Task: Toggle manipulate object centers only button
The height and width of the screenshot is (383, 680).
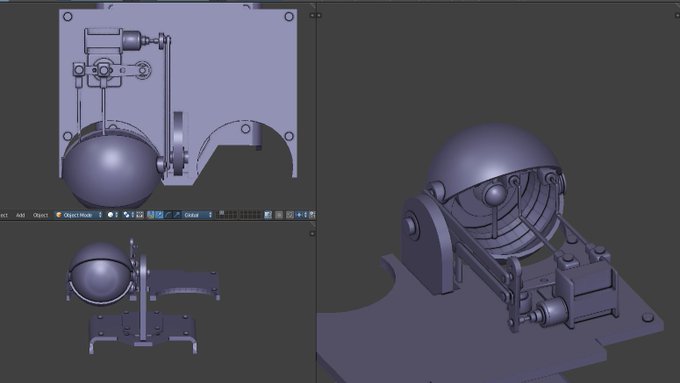Action: point(140,215)
